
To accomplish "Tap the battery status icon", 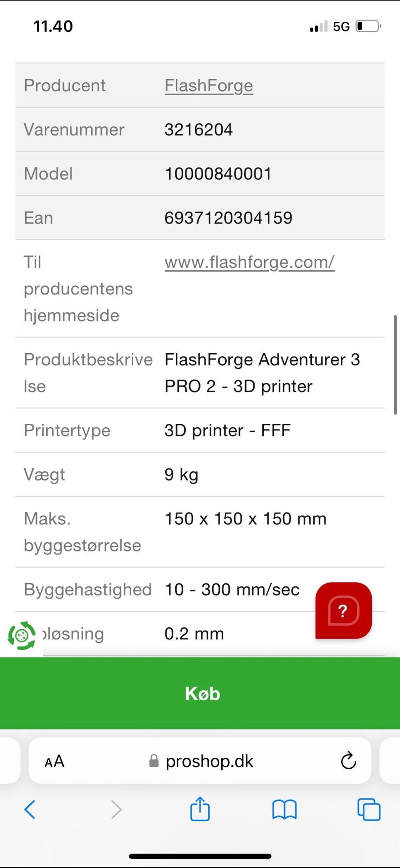I will [x=368, y=26].
